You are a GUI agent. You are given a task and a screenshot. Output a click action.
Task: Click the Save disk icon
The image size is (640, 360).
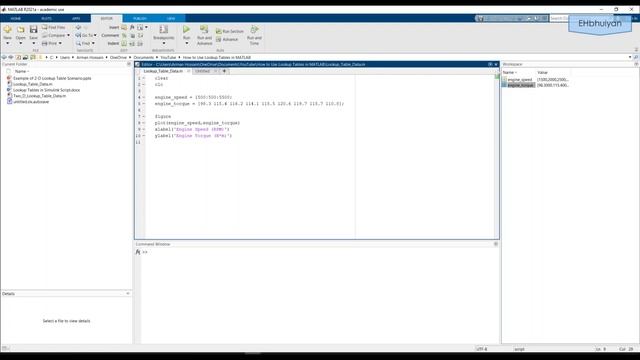(33, 29)
